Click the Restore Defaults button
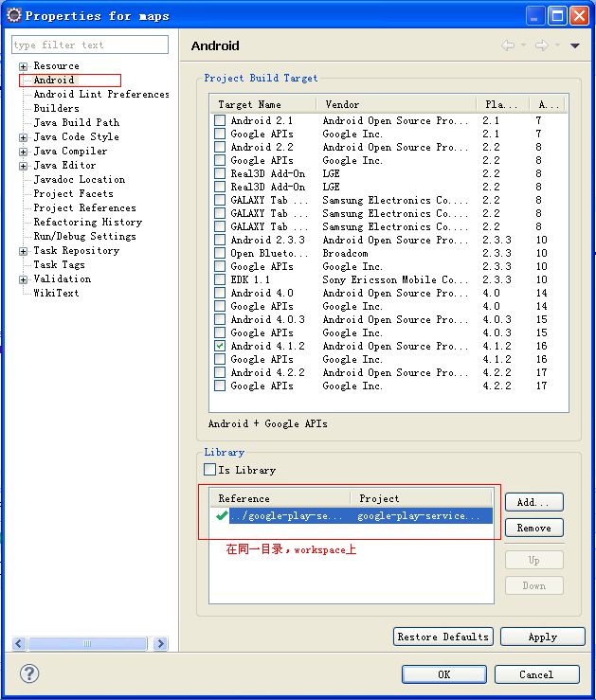Viewport: 596px width, 700px height. [442, 637]
